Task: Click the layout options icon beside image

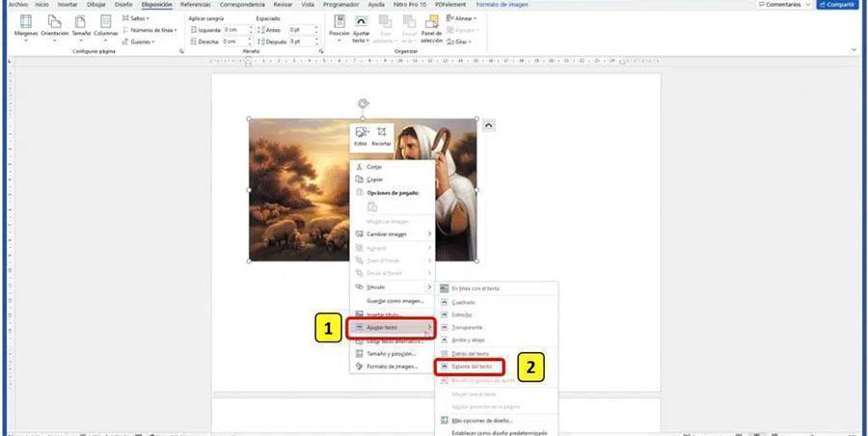Action: pos(489,124)
